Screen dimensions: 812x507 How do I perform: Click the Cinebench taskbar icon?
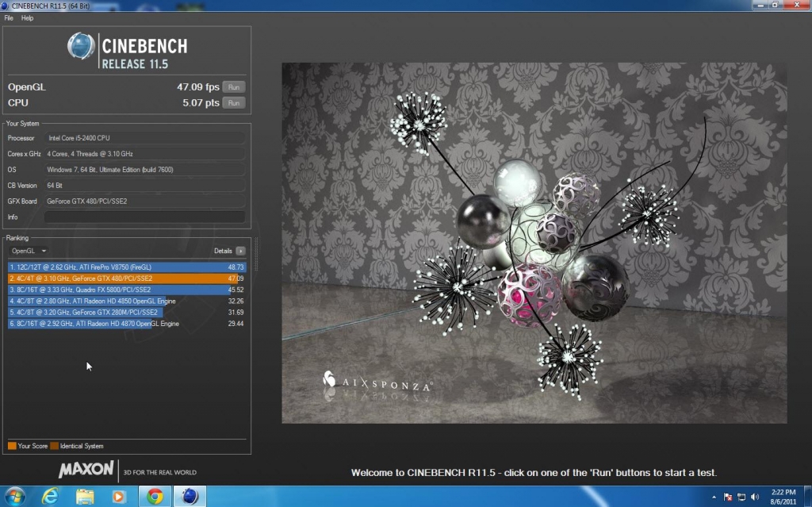pyautogui.click(x=190, y=497)
